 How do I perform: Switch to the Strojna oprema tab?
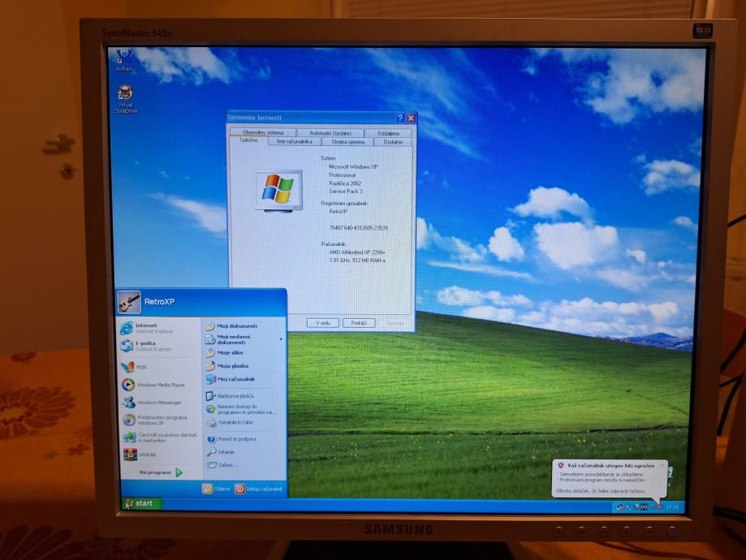tap(347, 142)
